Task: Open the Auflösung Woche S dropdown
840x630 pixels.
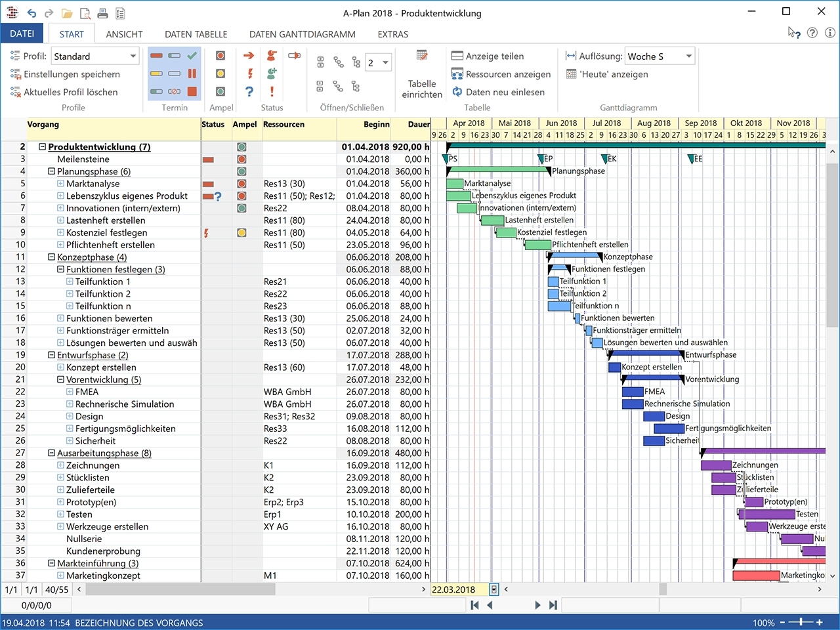Action: (x=688, y=56)
